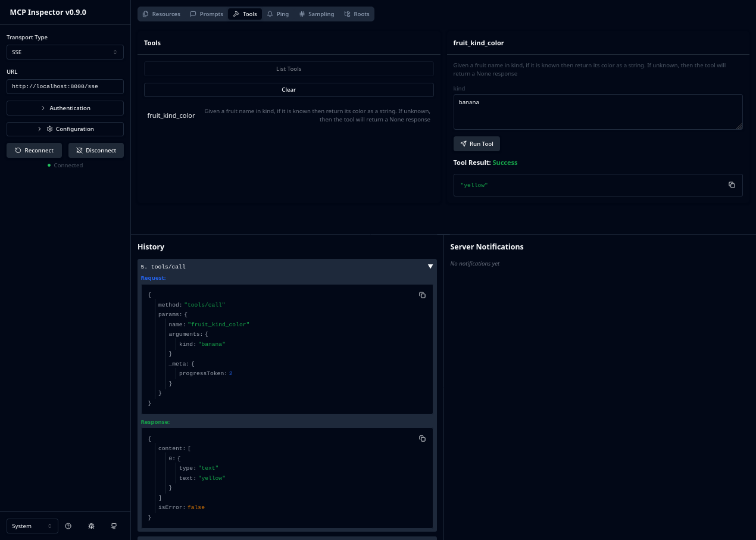Open the Transport Type SSE dropdown
The width and height of the screenshot is (756, 540).
[65, 52]
